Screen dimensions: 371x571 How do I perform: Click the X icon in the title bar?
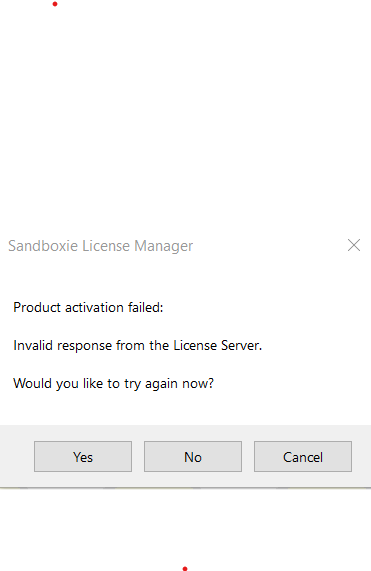(x=354, y=245)
